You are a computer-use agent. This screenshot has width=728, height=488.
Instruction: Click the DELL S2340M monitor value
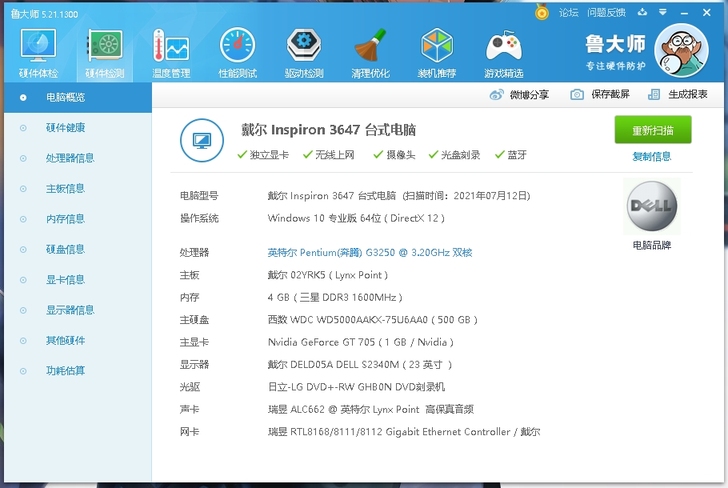[x=360, y=364]
